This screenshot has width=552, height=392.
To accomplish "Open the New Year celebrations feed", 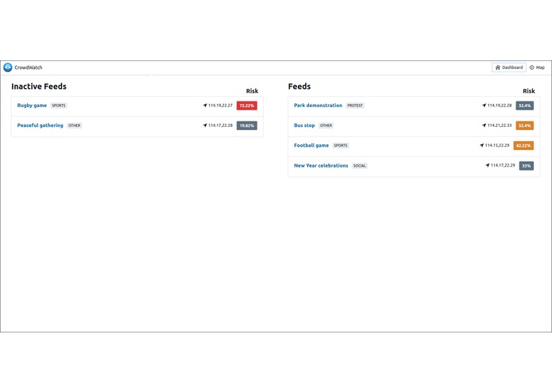I will (x=321, y=166).
